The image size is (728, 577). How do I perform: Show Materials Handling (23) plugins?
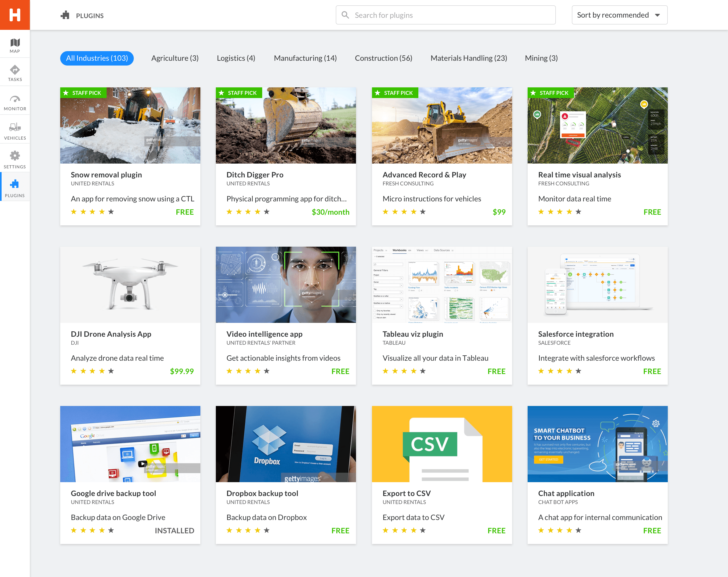[468, 58]
